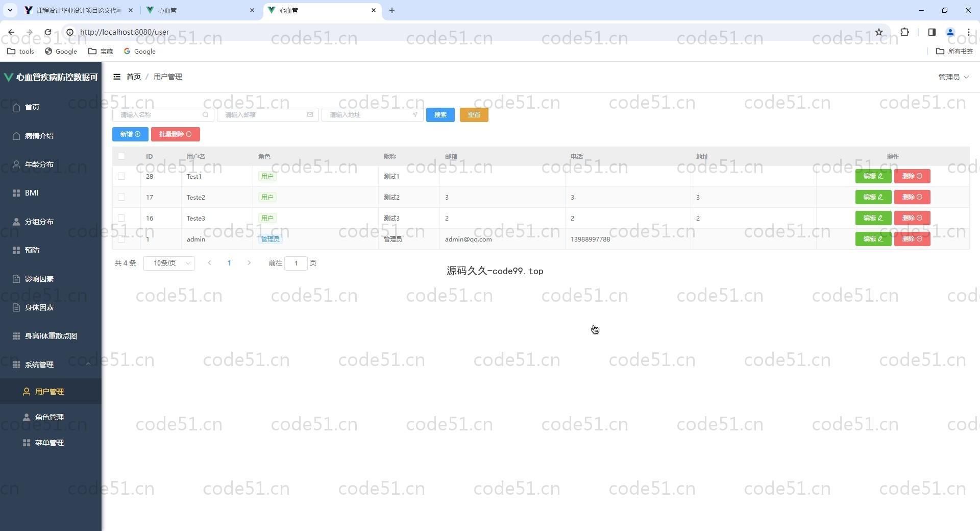Click the blue 新增 add button
Image resolution: width=980 pixels, height=531 pixels.
click(x=130, y=134)
